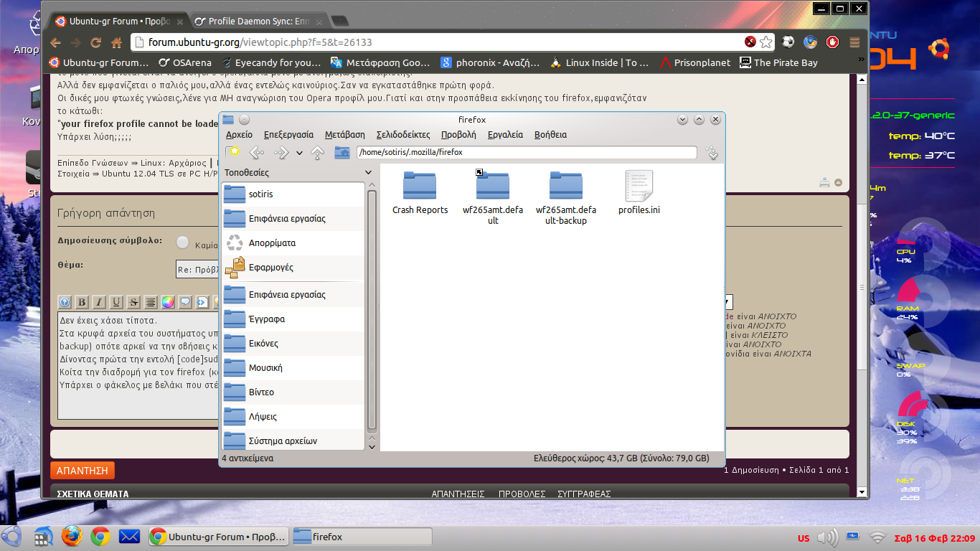The image size is (980, 551).
Task: Open the Προβολή menu
Action: pos(458,134)
